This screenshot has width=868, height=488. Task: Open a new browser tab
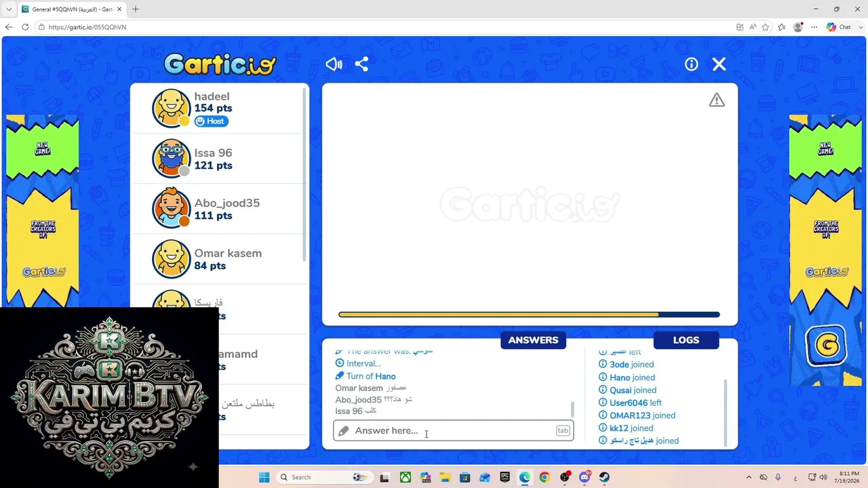[136, 9]
